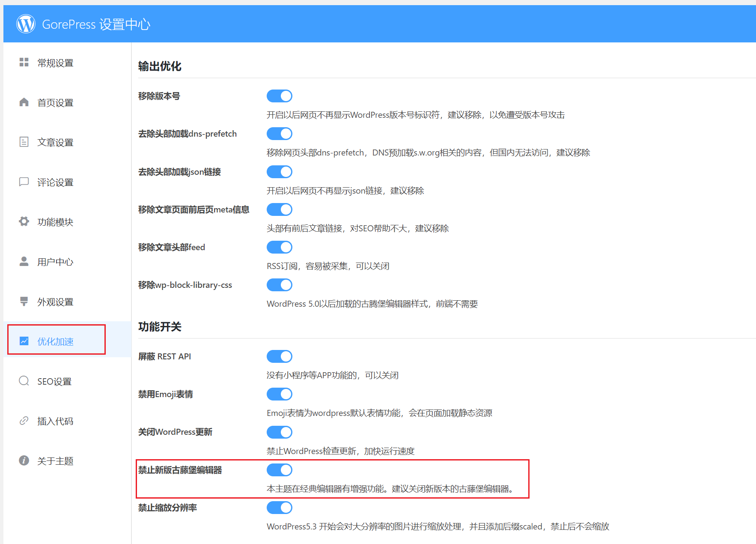
Task: Open 关于主题 in sidebar
Action: (67, 461)
